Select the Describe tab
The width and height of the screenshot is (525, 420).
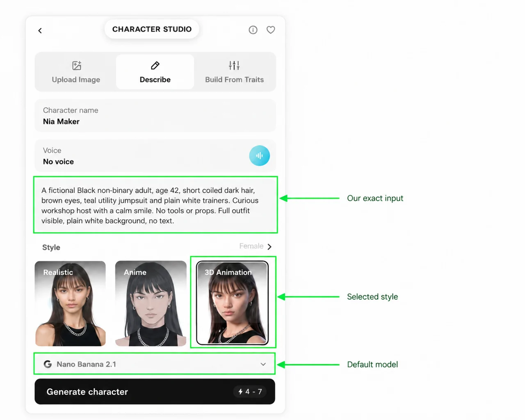pos(155,72)
